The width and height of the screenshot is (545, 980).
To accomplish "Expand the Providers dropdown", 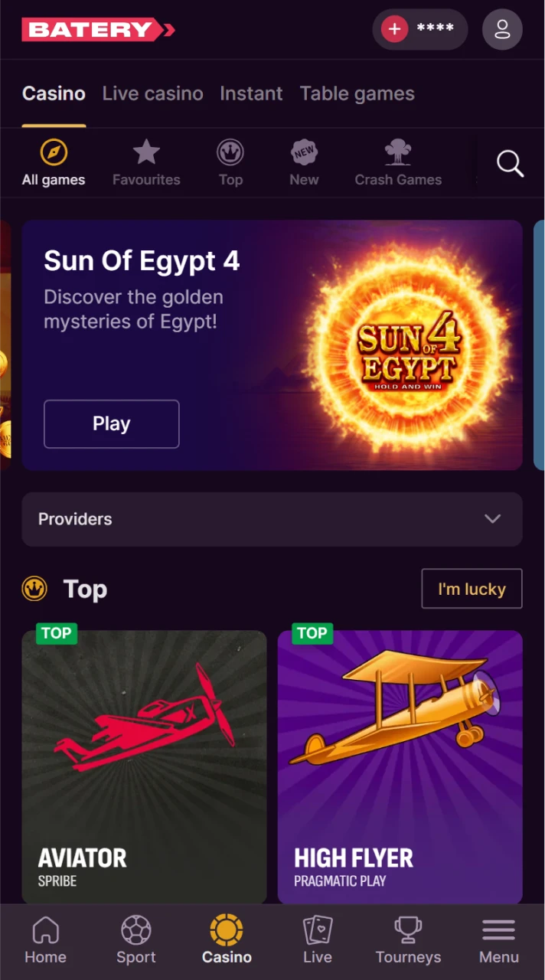I will [x=272, y=519].
